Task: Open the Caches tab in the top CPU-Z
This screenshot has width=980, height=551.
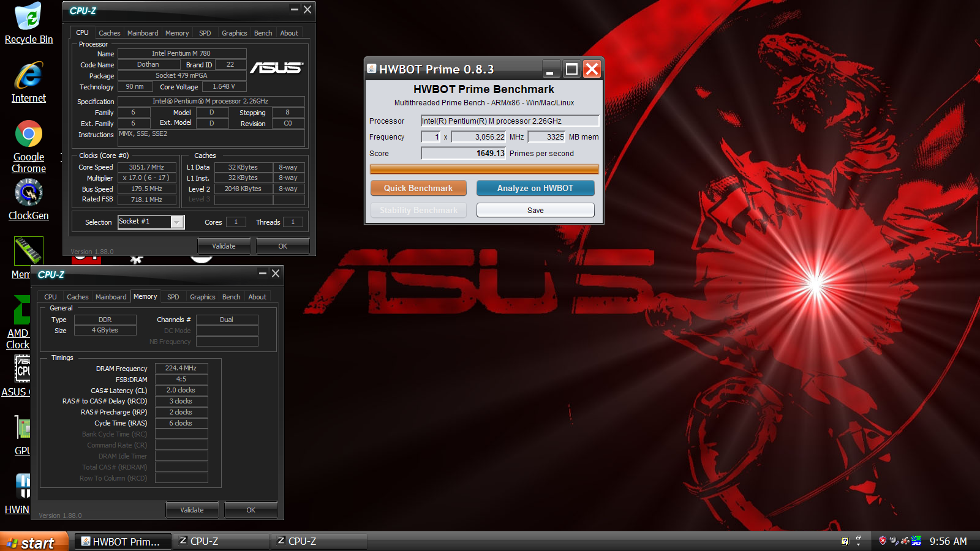Action: pyautogui.click(x=110, y=33)
